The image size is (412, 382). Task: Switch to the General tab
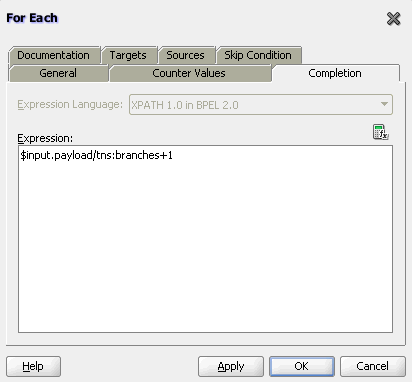click(58, 73)
